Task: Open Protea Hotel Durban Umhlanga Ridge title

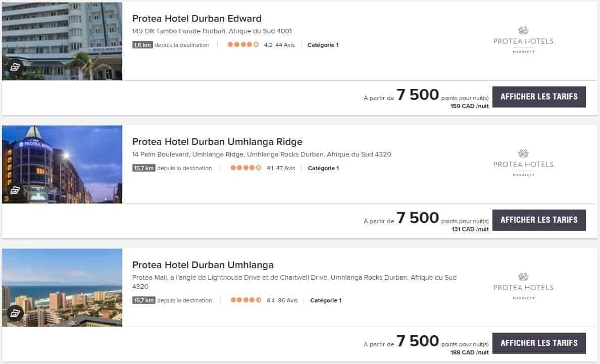Action: (217, 142)
